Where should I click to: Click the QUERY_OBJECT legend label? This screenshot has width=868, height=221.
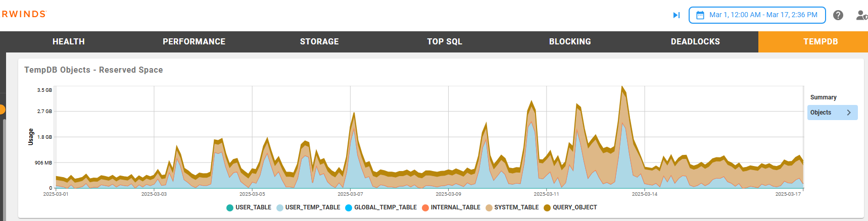[575, 207]
